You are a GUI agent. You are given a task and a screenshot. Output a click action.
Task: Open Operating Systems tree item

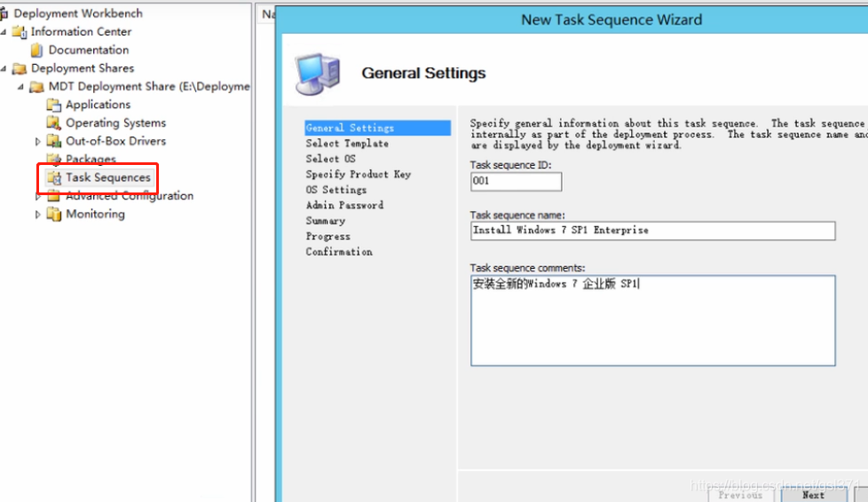point(115,123)
